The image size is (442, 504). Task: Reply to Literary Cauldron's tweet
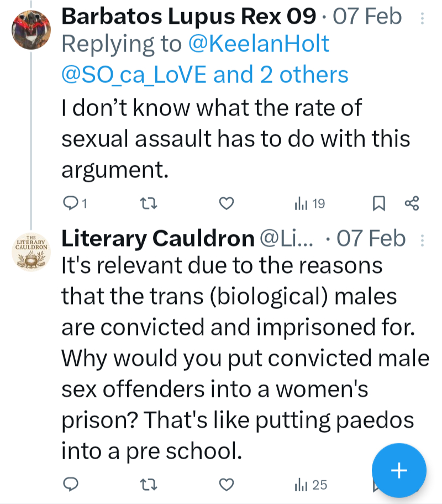pyautogui.click(x=70, y=485)
